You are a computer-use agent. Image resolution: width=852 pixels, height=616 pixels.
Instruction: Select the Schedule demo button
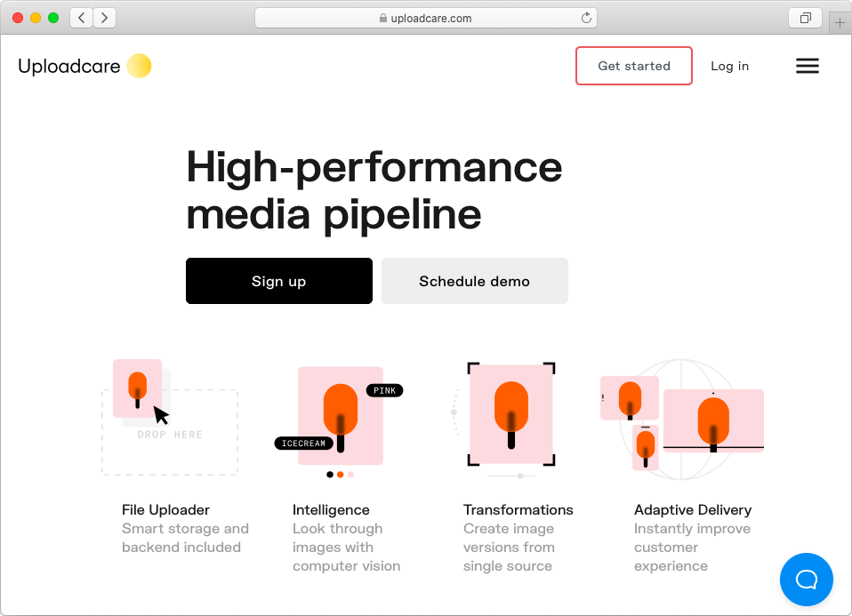474,281
